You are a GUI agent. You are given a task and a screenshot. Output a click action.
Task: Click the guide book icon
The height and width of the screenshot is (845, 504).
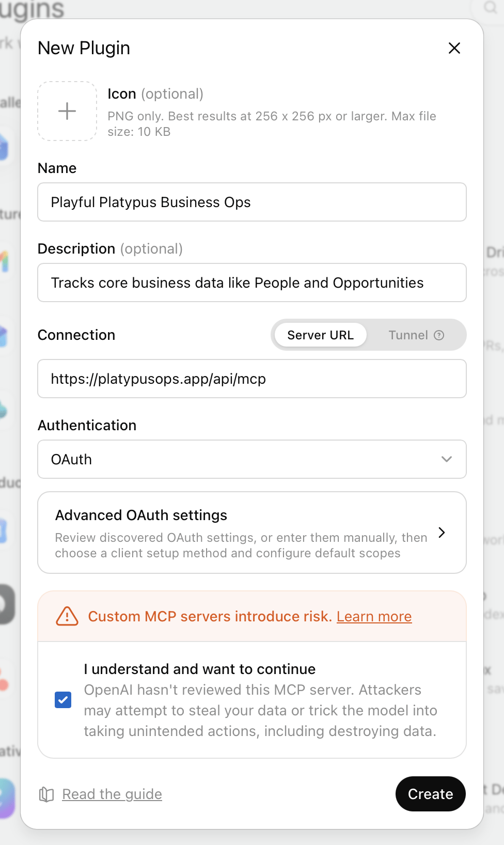pyautogui.click(x=46, y=794)
